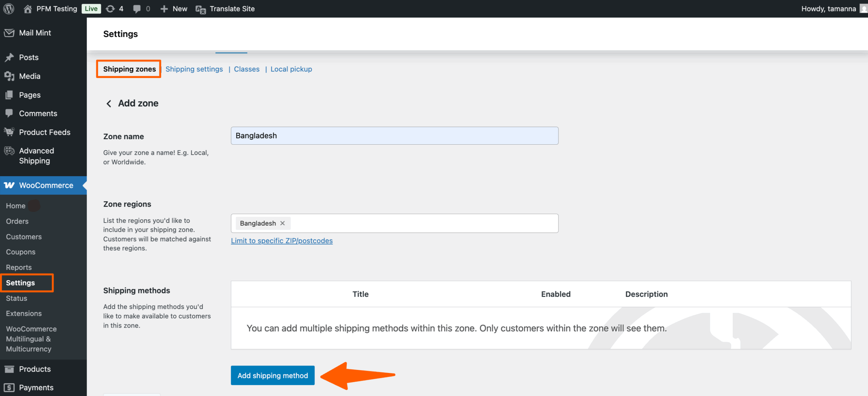The height and width of the screenshot is (396, 868).
Task: Click the Pages icon in sidebar
Action: point(9,95)
